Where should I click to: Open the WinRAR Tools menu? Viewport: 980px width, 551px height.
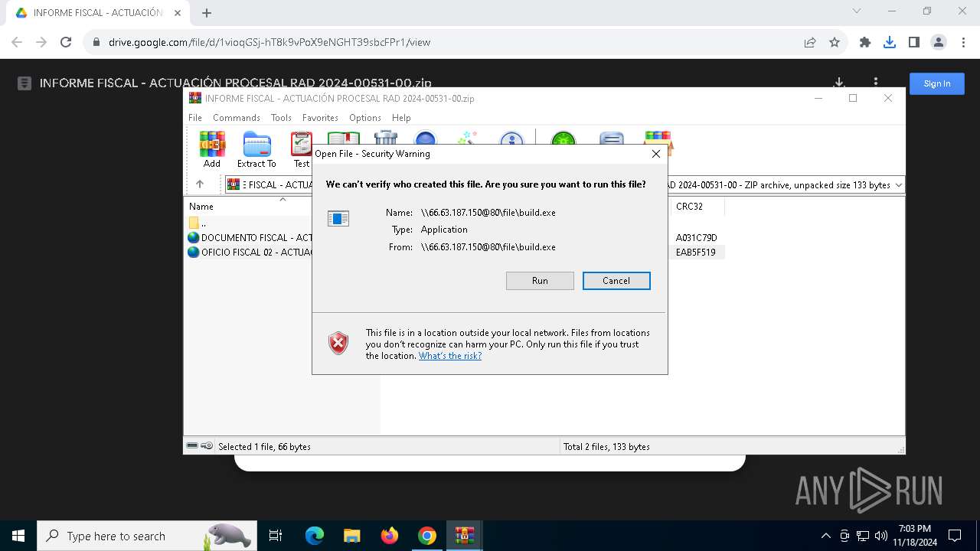[281, 117]
